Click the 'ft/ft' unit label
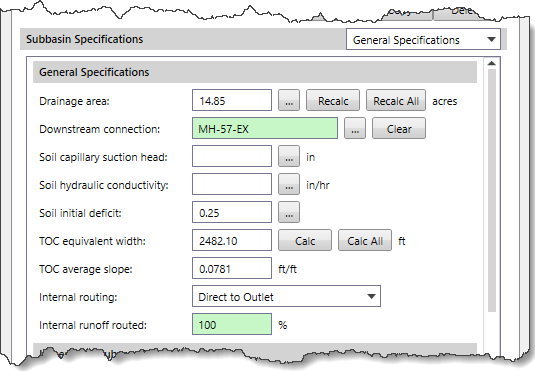Viewport: 535px width, 371px height. tap(287, 269)
